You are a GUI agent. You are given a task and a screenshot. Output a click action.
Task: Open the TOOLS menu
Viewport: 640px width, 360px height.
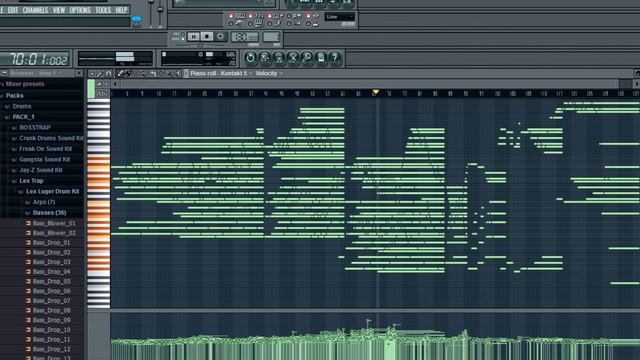click(x=103, y=10)
